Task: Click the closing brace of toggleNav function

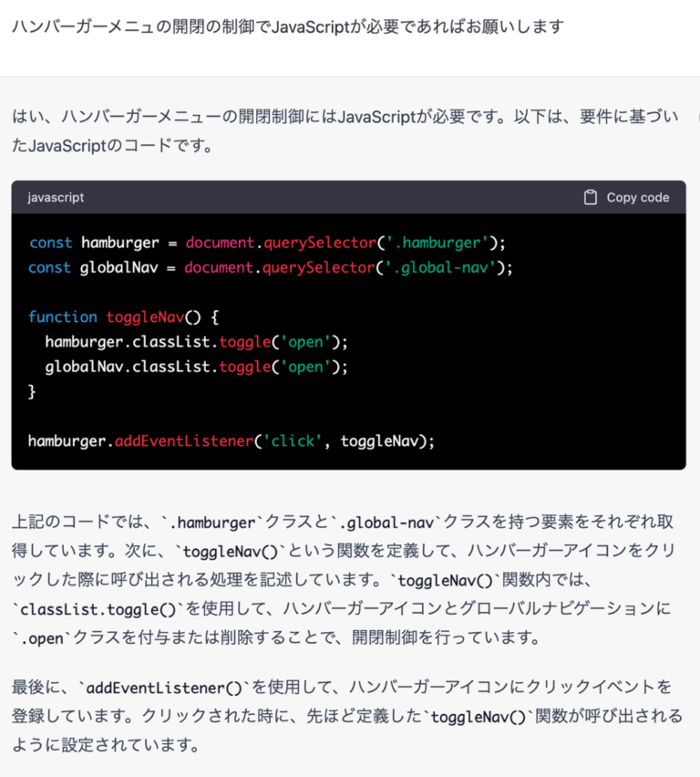Action: (x=30, y=391)
